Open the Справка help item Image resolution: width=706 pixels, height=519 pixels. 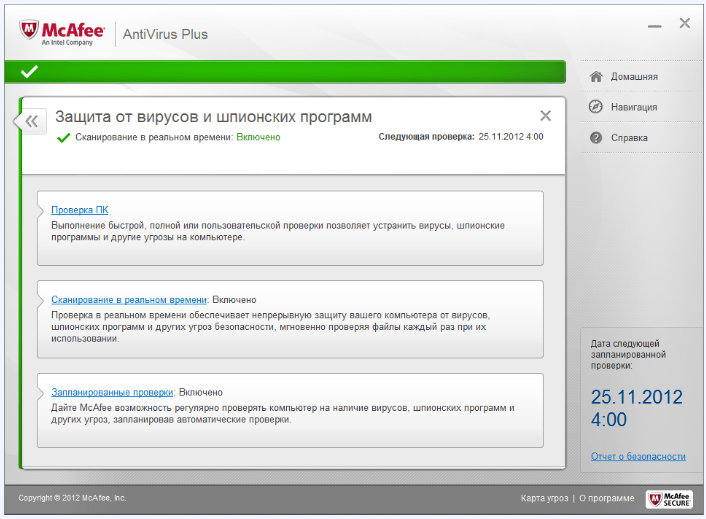click(629, 138)
